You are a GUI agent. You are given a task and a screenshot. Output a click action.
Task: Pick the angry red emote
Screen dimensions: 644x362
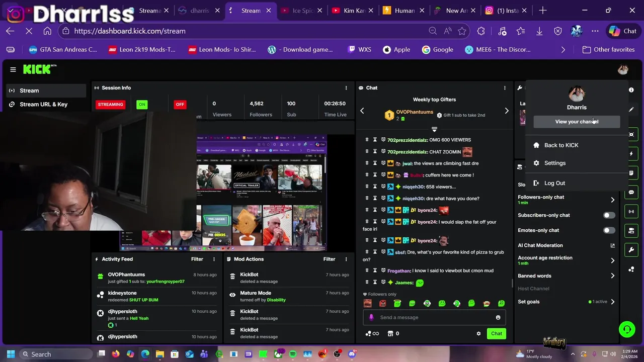point(383,303)
